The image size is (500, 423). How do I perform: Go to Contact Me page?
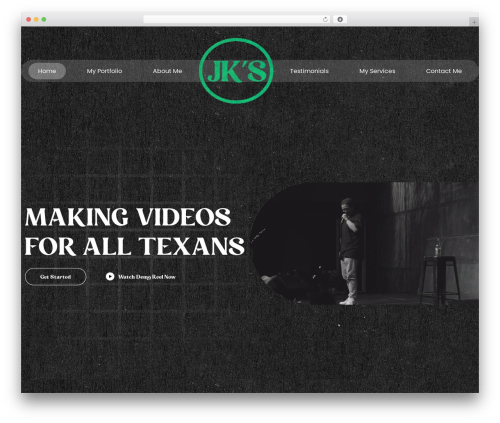coord(444,71)
